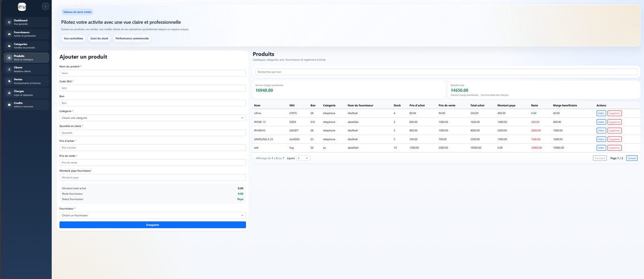644x279 pixels.
Task: Focus the Code SKU input field
Action: [153, 88]
